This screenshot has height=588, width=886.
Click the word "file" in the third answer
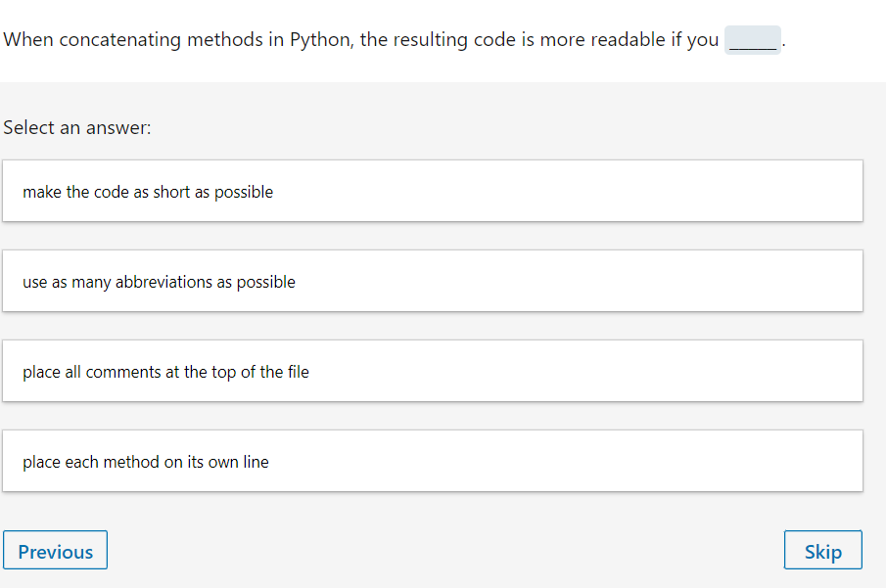click(x=298, y=372)
